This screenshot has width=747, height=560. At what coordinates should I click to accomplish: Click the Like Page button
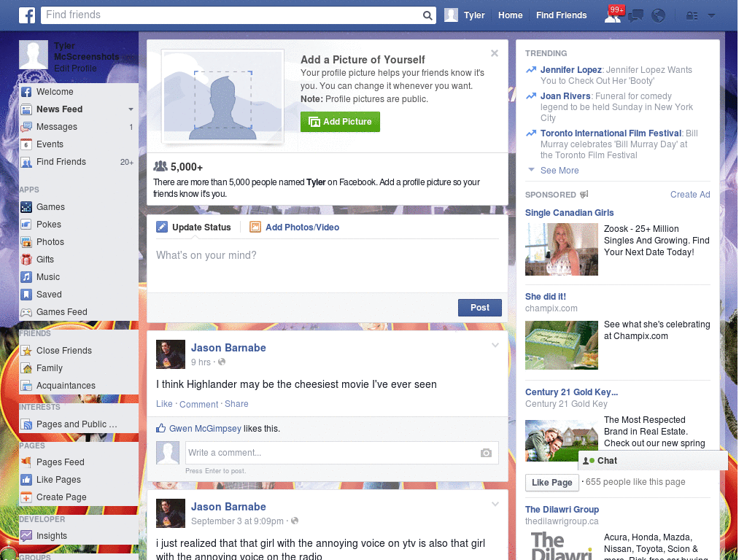click(x=551, y=483)
